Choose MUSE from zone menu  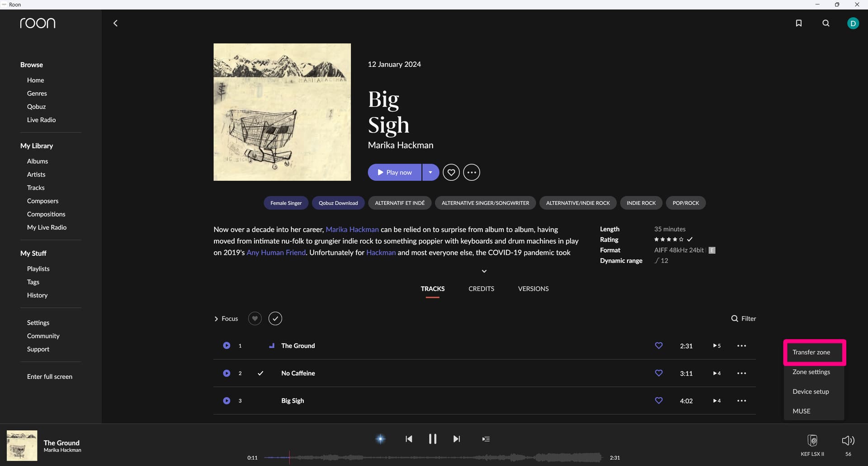pyautogui.click(x=801, y=411)
